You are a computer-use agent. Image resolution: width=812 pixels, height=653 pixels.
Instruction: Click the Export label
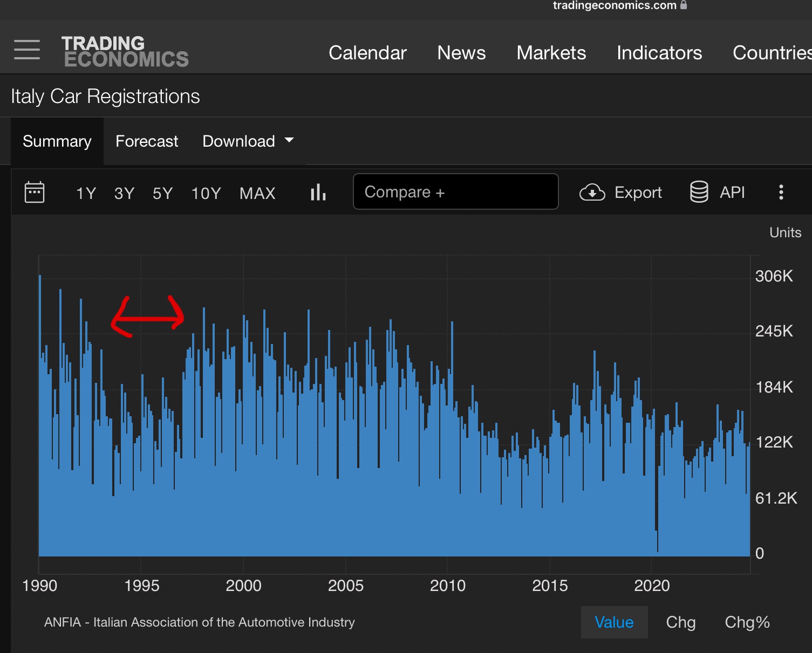coord(638,193)
